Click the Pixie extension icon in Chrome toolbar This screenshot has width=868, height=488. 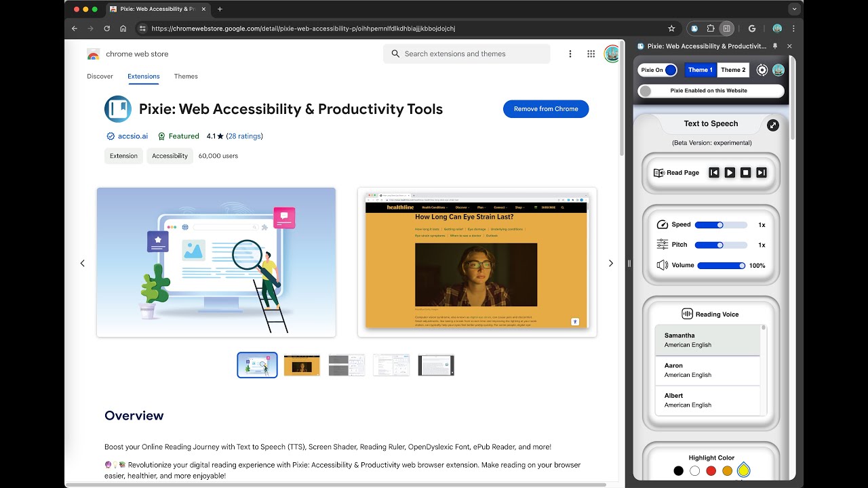694,28
